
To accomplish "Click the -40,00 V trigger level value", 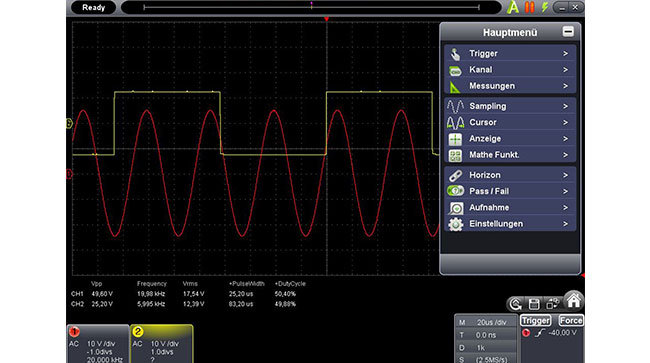I will coord(563,333).
